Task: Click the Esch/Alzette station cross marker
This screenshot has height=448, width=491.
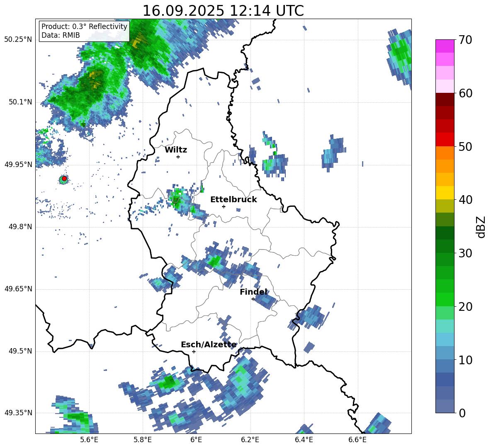Action: 194,351
